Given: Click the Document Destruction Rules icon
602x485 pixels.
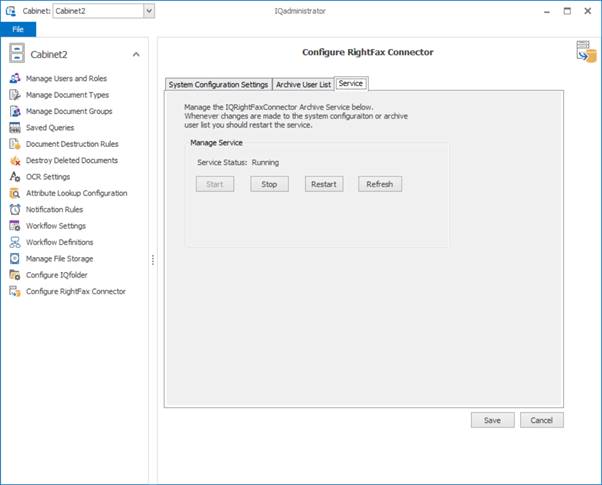Looking at the screenshot, I should click(15, 144).
